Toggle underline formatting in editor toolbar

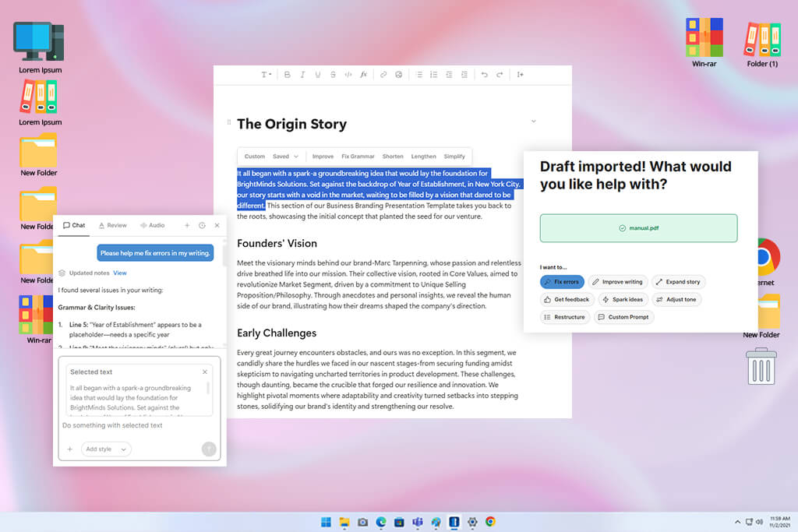coord(318,75)
